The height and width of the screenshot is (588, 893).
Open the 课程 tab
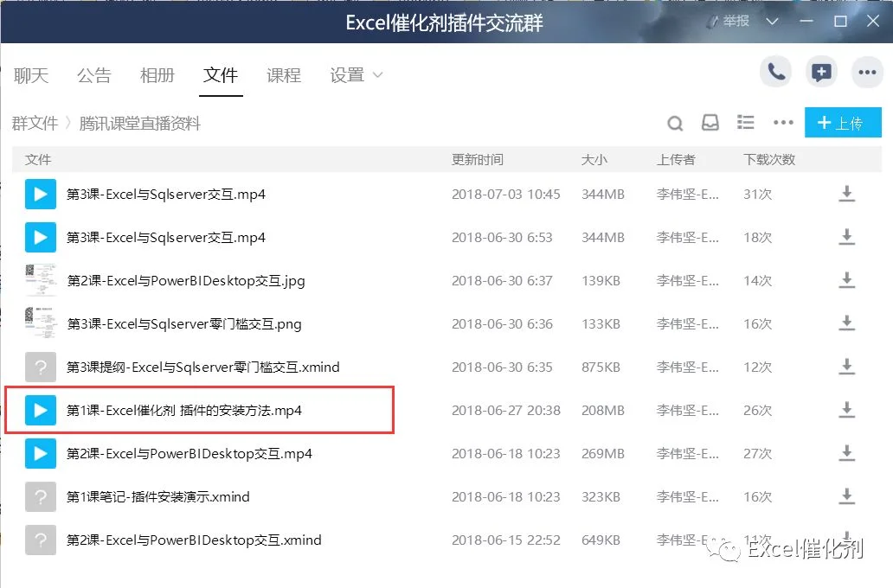coord(284,74)
